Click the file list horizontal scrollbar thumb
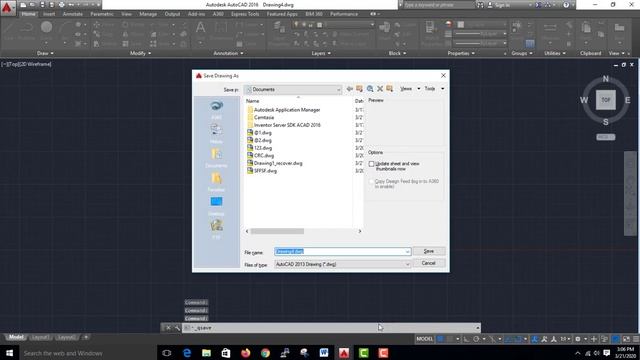 click(277, 231)
